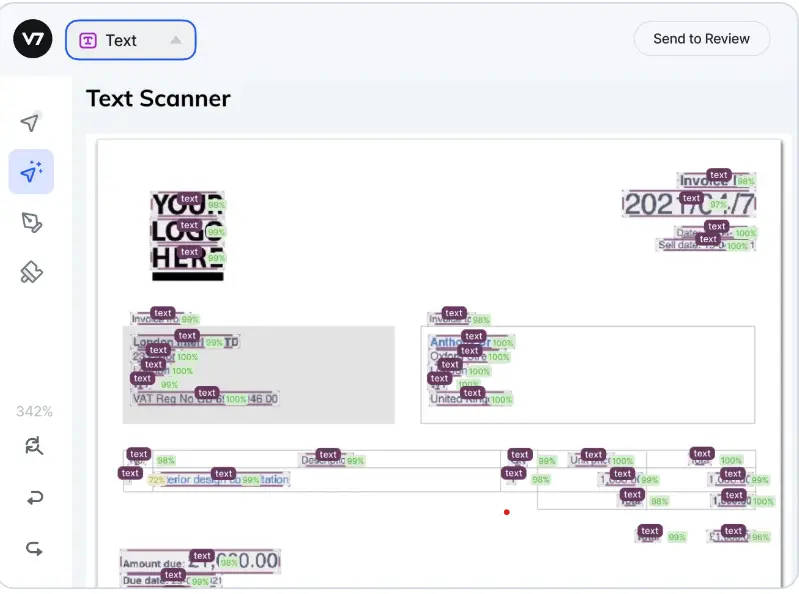Select the auto-annotate magic pointer tool
The height and width of the screenshot is (594, 799).
[31, 172]
